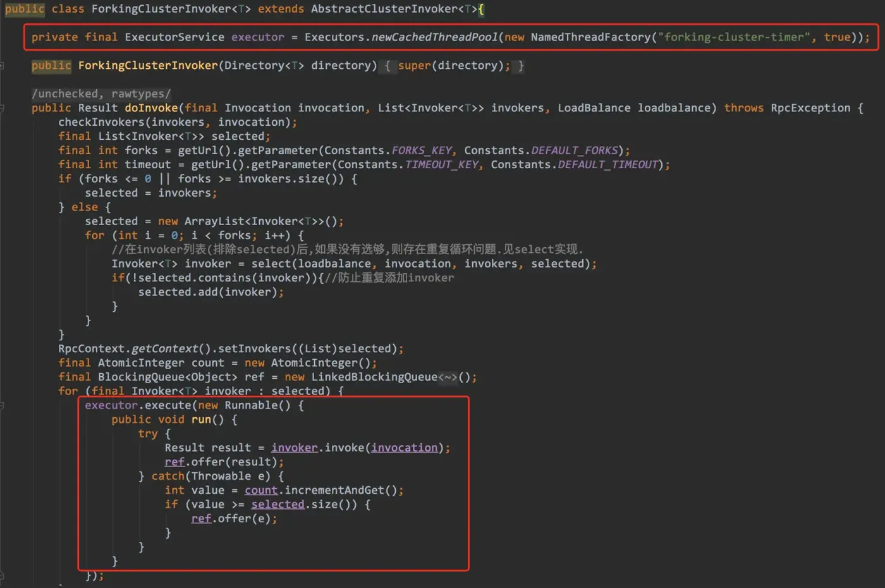Click the TIMEOUT_KEY constant
Viewport: 885px width, 588px height.
pos(441,165)
